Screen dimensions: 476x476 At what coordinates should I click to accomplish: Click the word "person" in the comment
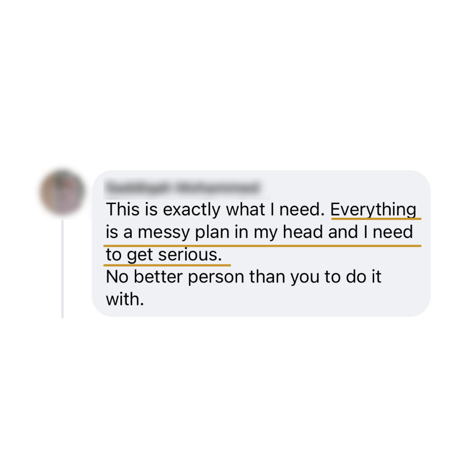click(216, 277)
